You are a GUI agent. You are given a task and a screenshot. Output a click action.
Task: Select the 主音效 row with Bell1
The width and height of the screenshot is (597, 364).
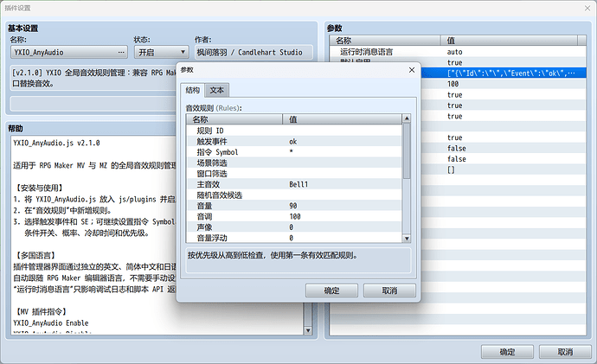[x=294, y=184]
